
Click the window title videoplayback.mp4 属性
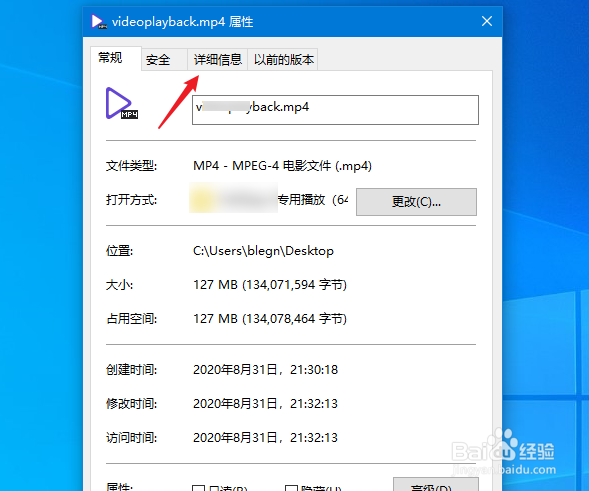(183, 22)
